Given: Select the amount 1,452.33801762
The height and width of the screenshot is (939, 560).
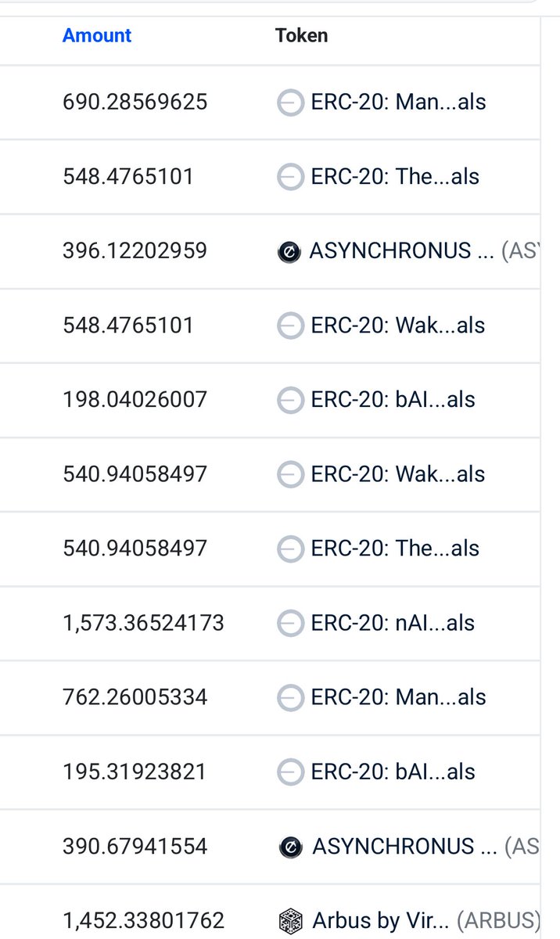Looking at the screenshot, I should point(143,920).
